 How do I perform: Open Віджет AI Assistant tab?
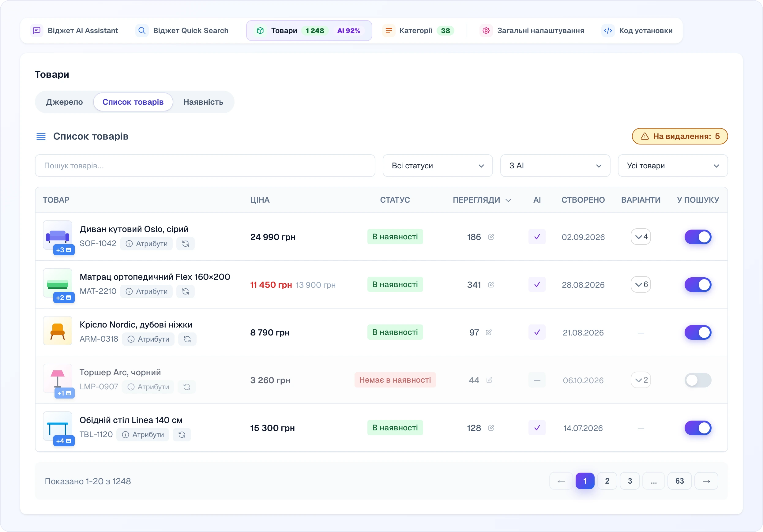tap(74, 31)
